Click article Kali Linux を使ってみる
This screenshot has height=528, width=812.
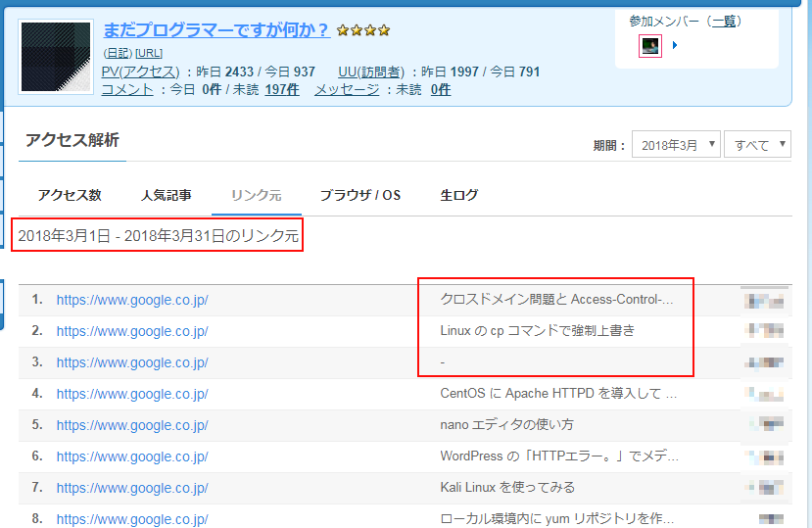[507, 488]
